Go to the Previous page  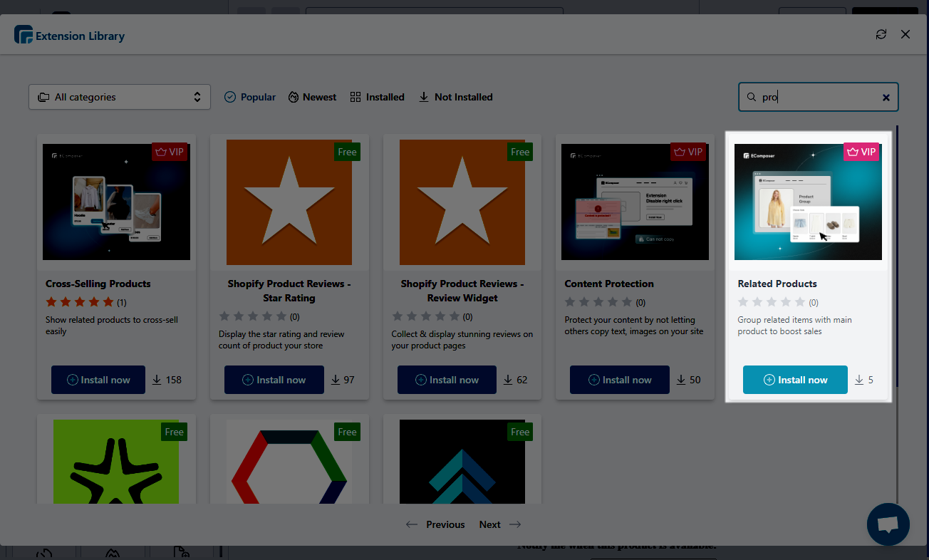click(435, 524)
